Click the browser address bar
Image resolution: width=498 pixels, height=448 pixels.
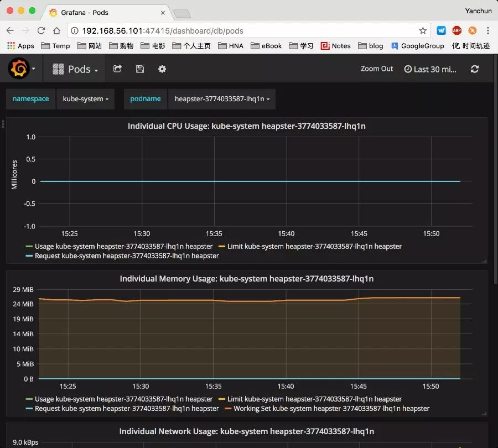(243, 31)
